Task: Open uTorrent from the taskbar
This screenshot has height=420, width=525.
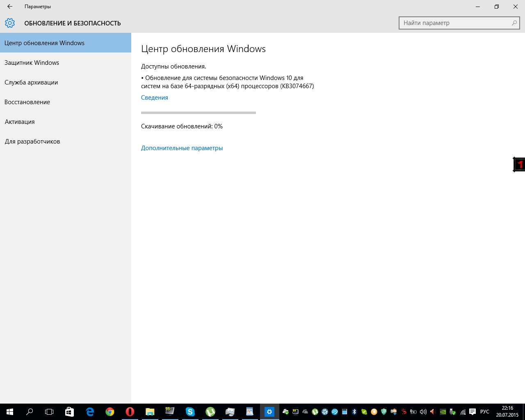Action: pos(210,412)
